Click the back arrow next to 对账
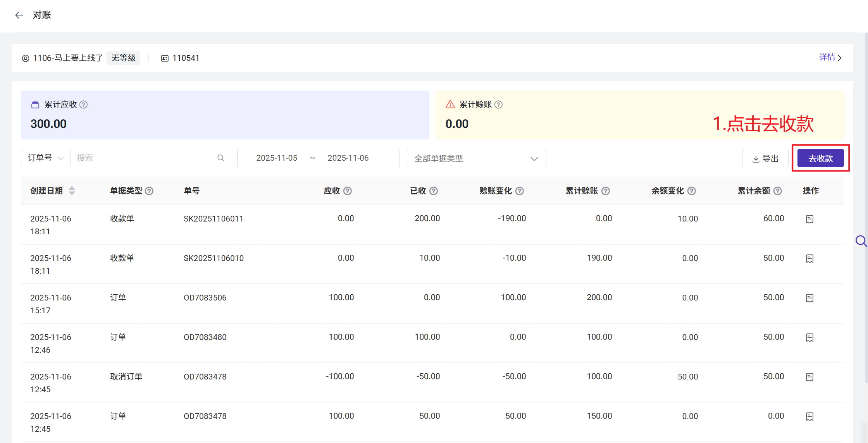Viewport: 868px width, 443px height. [19, 15]
